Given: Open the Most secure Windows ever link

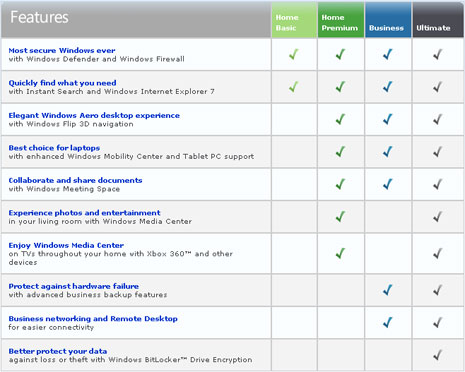Looking at the screenshot, I should tap(62, 50).
